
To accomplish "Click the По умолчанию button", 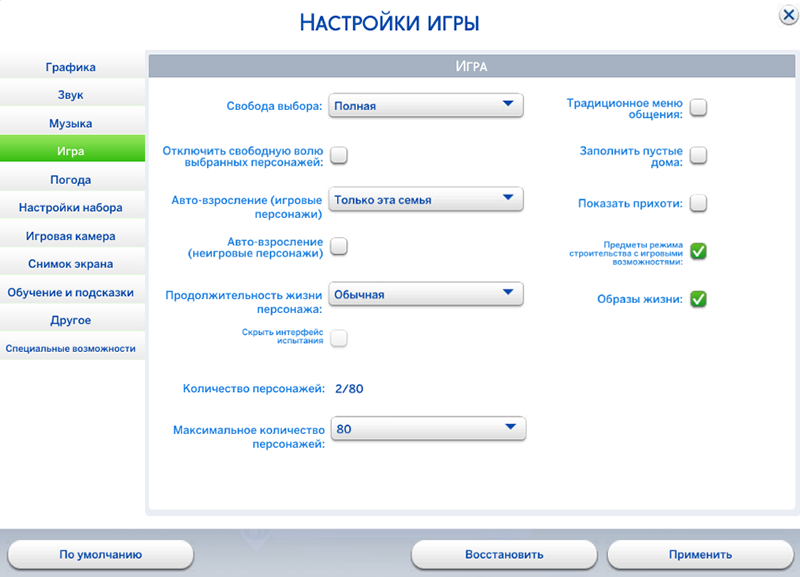I will click(x=101, y=555).
